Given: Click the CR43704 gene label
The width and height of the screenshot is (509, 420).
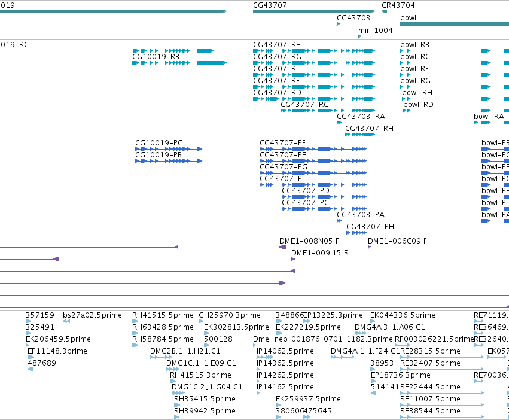Looking at the screenshot, I should click(x=398, y=5).
